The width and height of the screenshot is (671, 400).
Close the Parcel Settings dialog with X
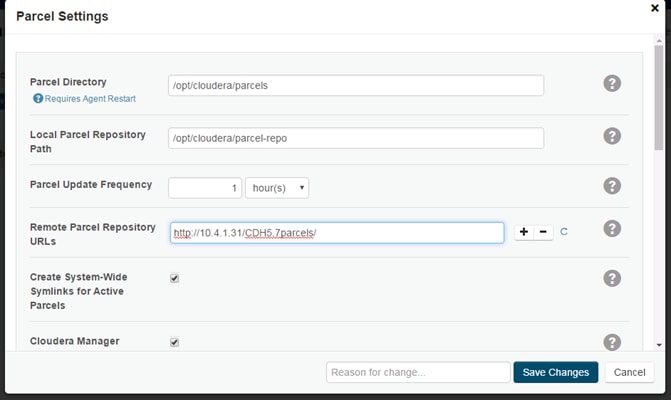point(655,8)
